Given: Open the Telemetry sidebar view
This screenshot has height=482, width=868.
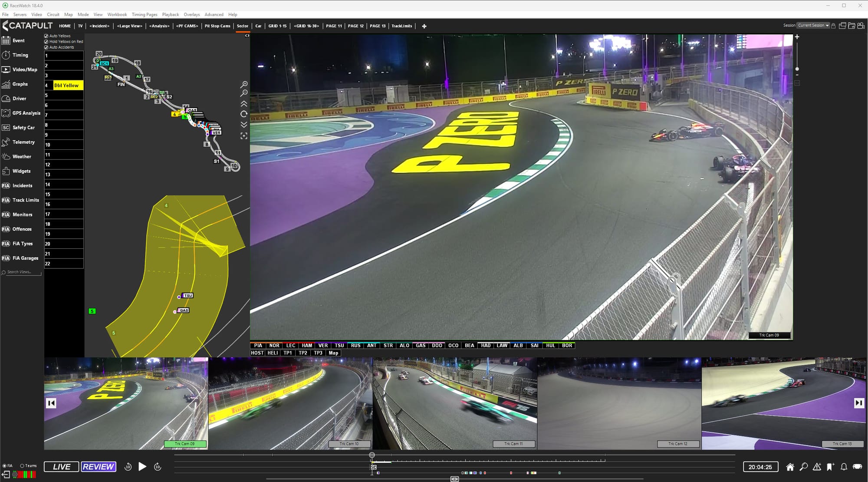Looking at the screenshot, I should pyautogui.click(x=23, y=142).
